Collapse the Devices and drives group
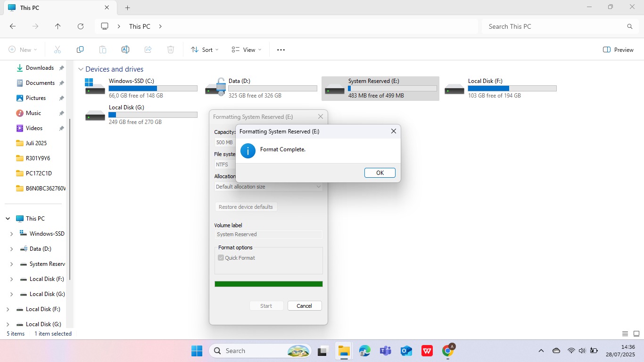 (x=81, y=69)
